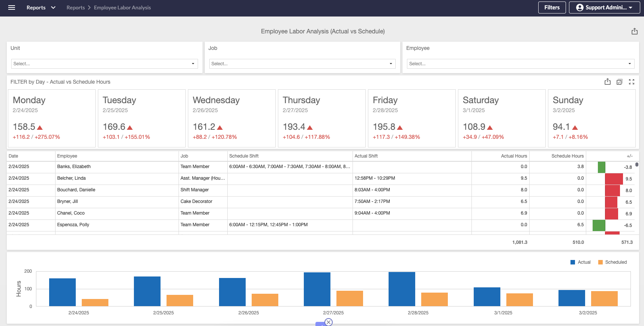Click the Filter by Day multi-select icon

point(619,82)
